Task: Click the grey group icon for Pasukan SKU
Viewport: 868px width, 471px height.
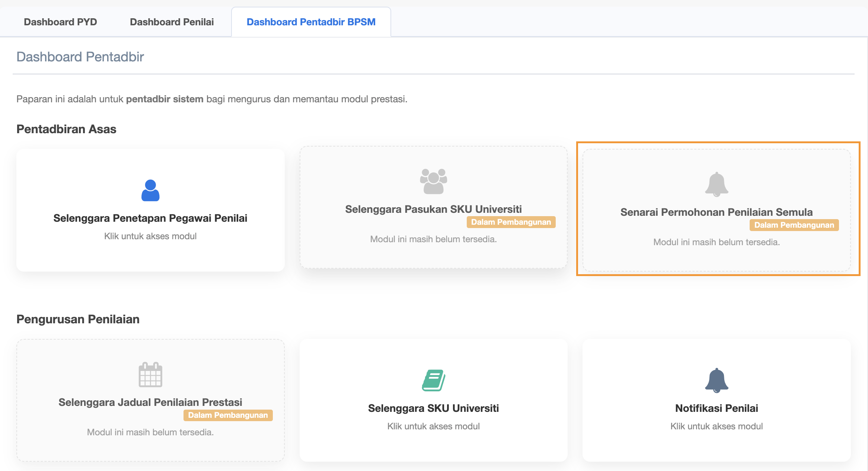Action: pyautogui.click(x=433, y=181)
